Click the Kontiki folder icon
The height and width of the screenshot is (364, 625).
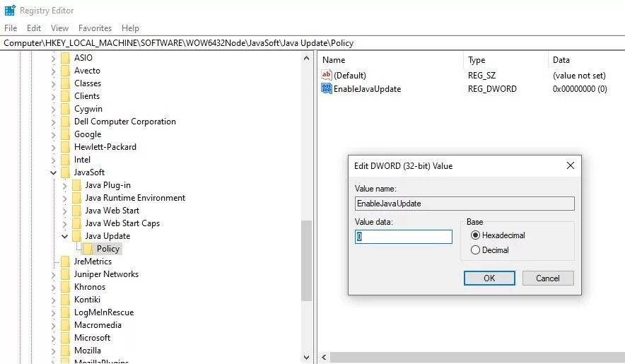[65, 300]
